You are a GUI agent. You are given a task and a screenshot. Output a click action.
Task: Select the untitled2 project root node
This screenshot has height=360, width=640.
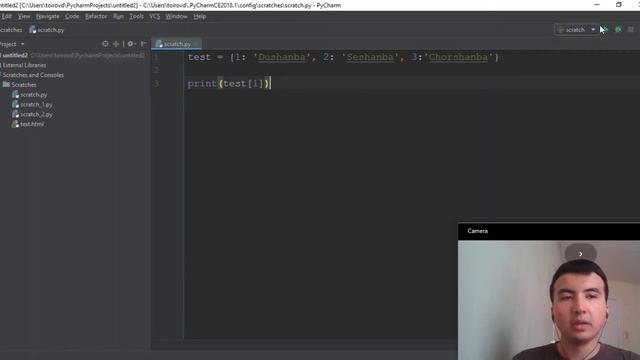click(15, 55)
